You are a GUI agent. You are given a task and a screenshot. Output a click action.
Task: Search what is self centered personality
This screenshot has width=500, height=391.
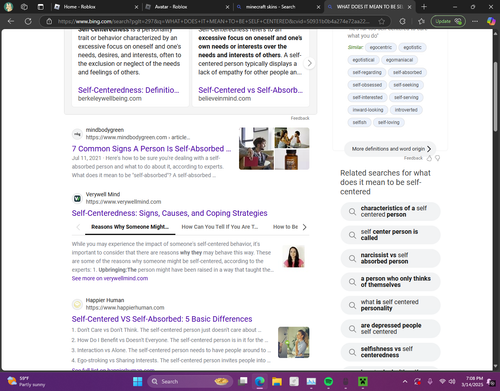point(390,305)
